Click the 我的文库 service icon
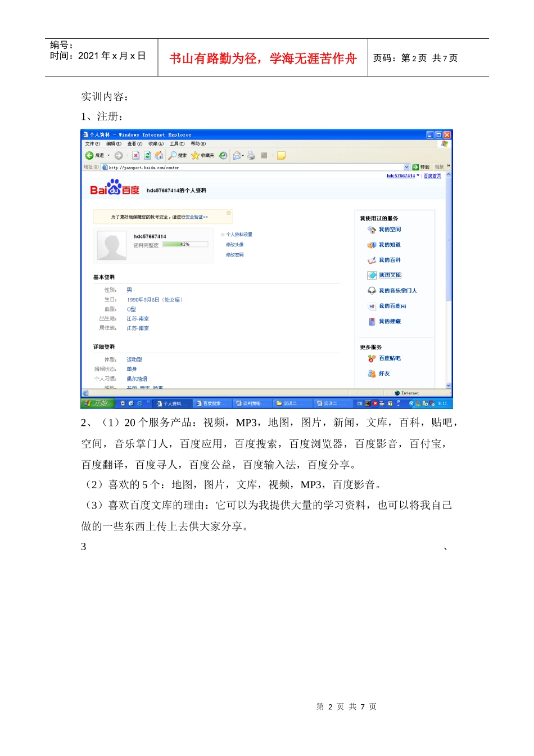Viewport: 534px width, 756px height. point(372,275)
